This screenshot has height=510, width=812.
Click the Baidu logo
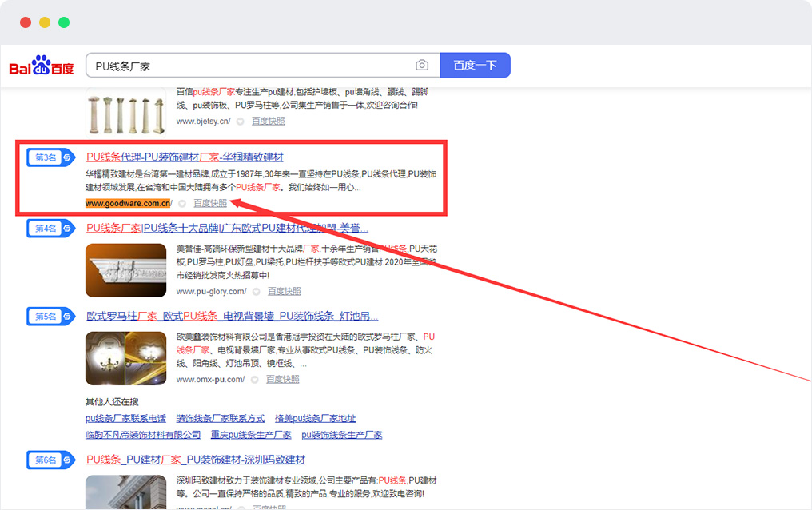pos(42,66)
